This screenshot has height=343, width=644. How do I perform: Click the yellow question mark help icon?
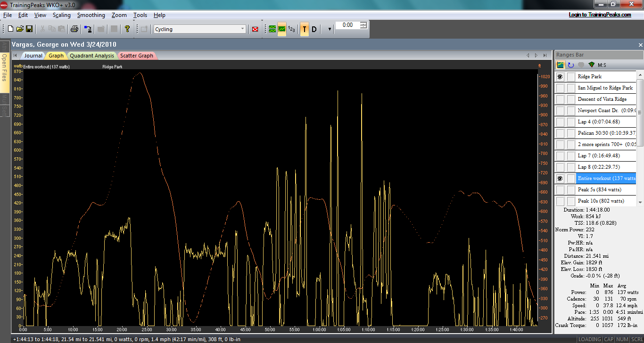click(127, 29)
